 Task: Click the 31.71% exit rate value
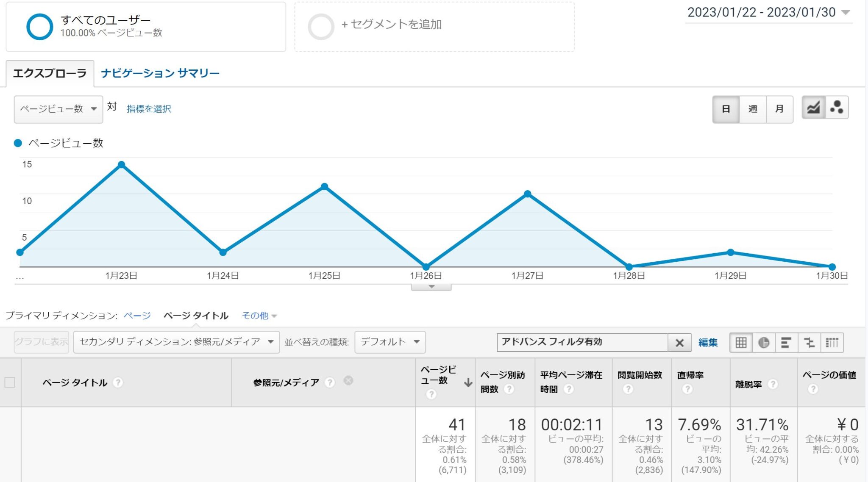762,424
